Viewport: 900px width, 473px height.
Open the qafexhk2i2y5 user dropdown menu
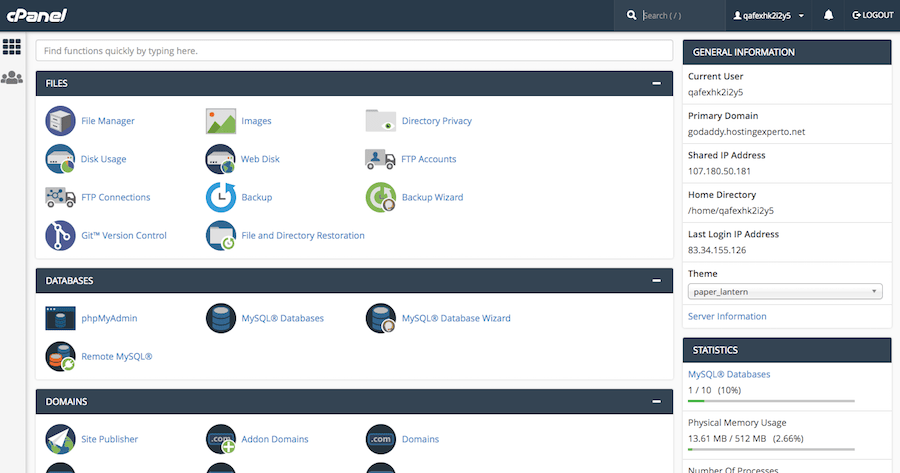769,15
